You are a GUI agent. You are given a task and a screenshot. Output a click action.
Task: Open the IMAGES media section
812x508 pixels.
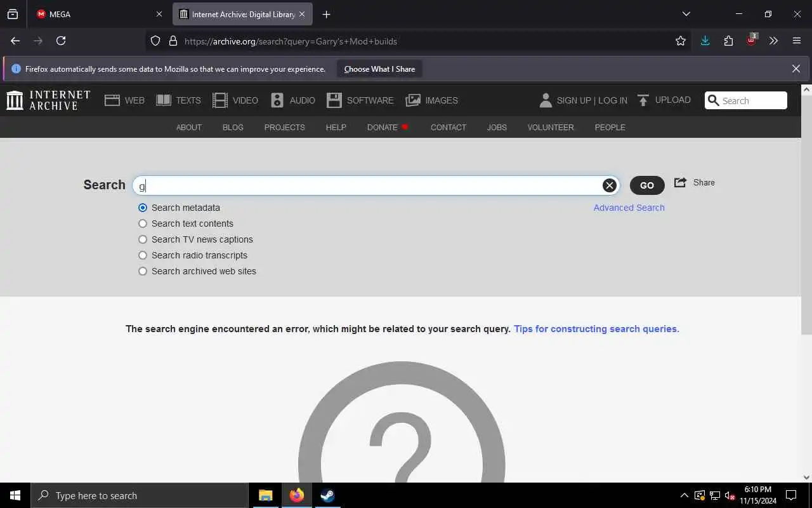point(432,100)
